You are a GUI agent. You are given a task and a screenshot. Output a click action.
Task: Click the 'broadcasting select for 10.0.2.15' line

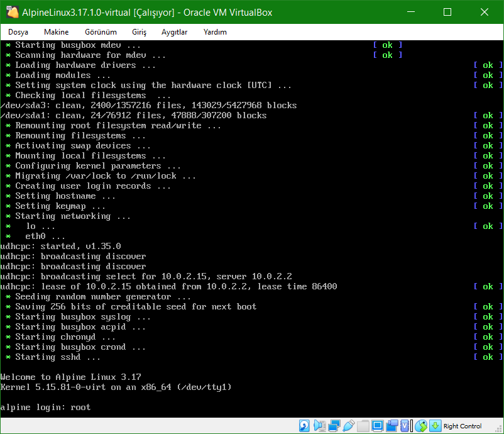[x=146, y=277]
